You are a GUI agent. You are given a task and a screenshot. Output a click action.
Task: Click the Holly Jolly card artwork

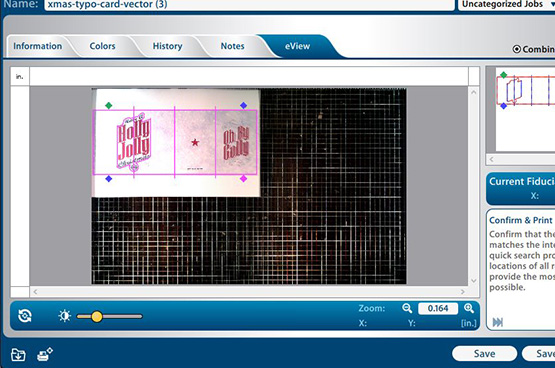click(134, 142)
